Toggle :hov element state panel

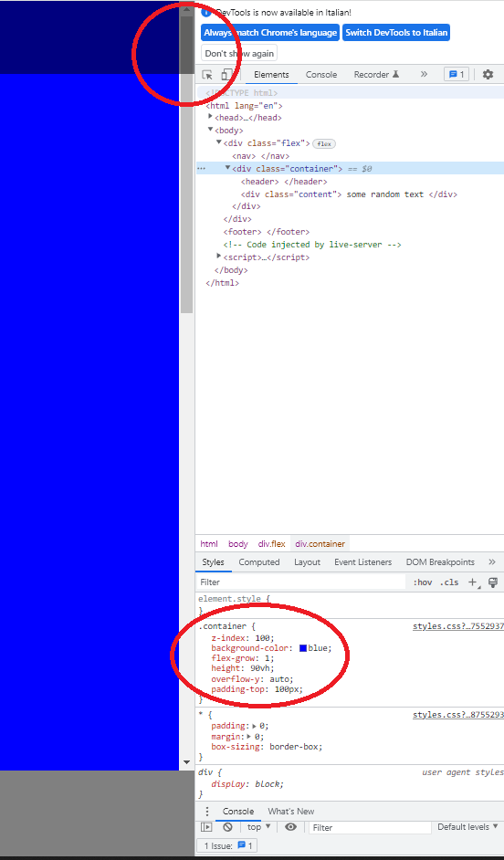423,582
